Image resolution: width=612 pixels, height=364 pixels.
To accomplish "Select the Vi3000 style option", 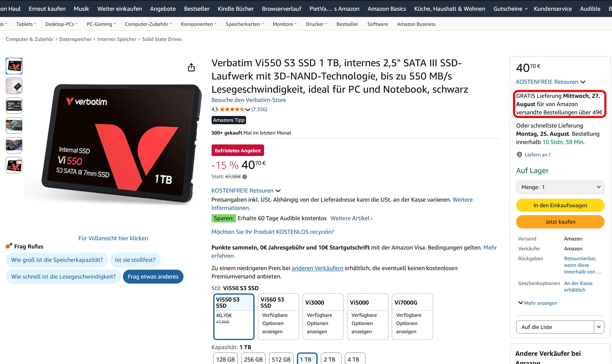I will tap(323, 317).
